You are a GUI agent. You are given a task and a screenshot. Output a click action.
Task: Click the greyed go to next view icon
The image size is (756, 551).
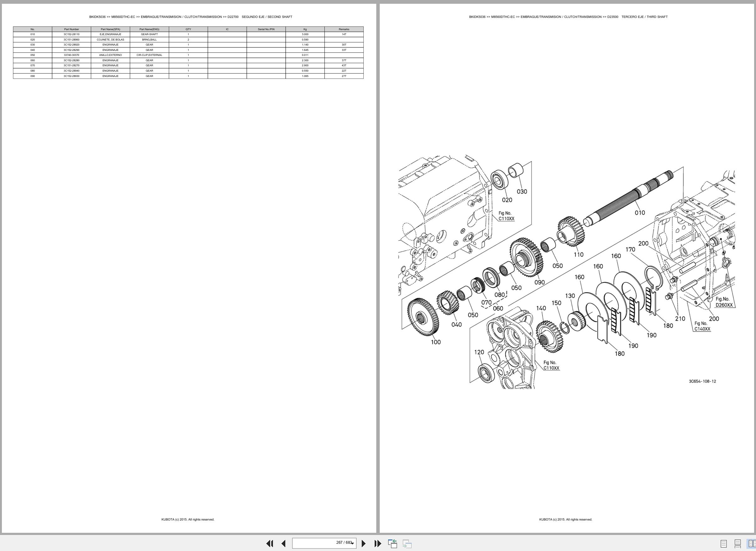pyautogui.click(x=407, y=544)
